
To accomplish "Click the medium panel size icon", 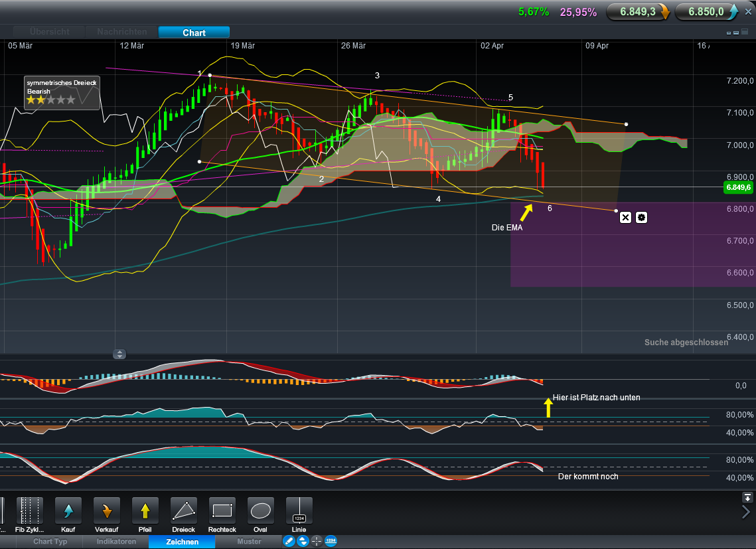I will 736,33.
